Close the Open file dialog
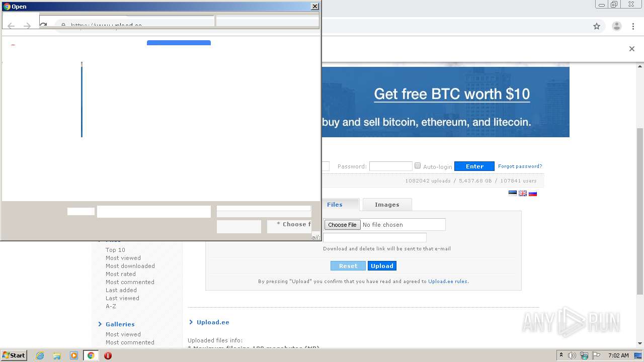 pos(315,7)
